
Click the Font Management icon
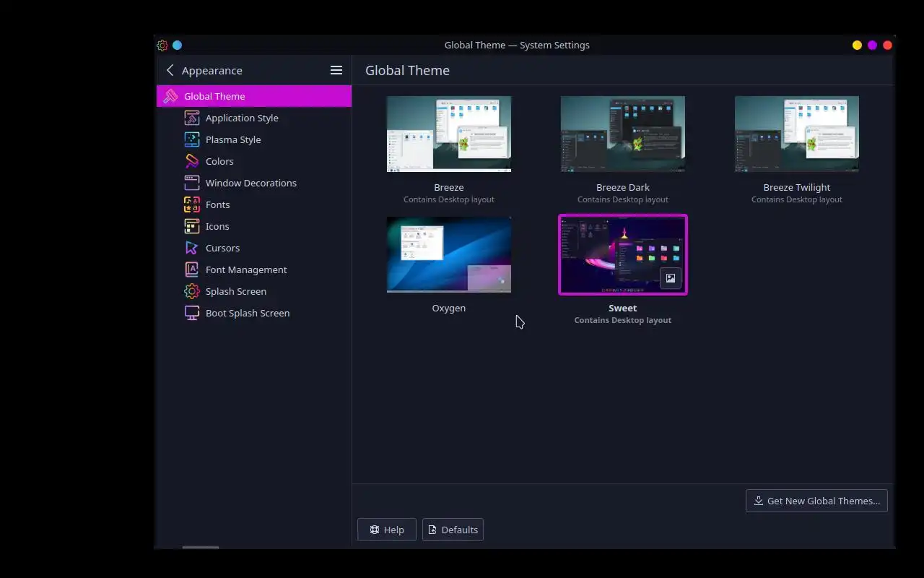(191, 269)
